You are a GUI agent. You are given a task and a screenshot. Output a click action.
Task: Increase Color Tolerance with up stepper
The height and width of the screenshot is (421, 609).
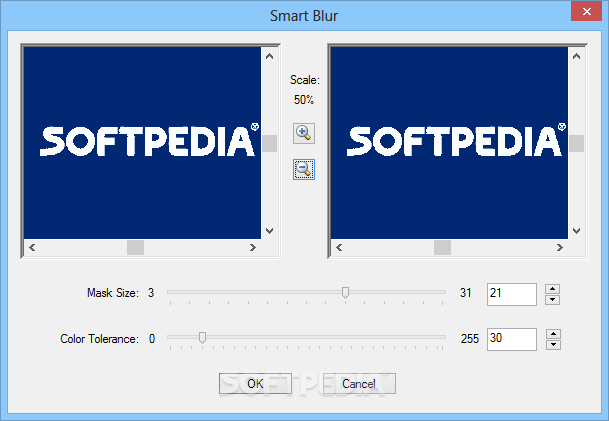coord(553,334)
